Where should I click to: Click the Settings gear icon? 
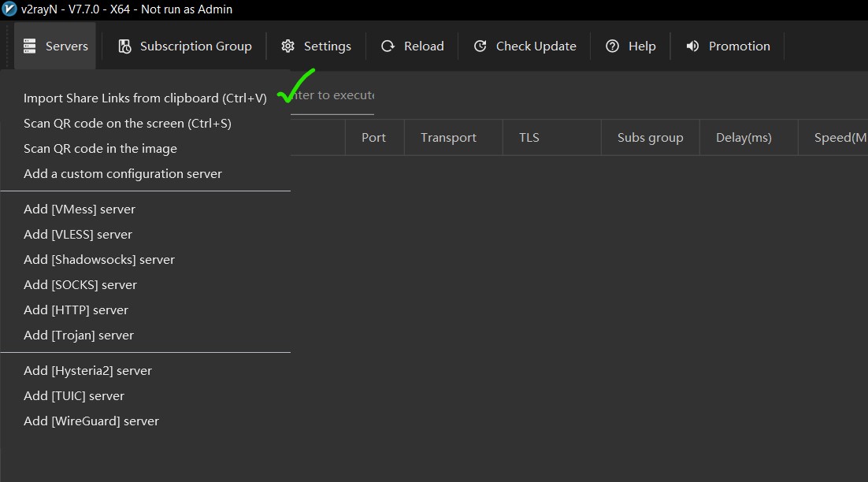288,46
